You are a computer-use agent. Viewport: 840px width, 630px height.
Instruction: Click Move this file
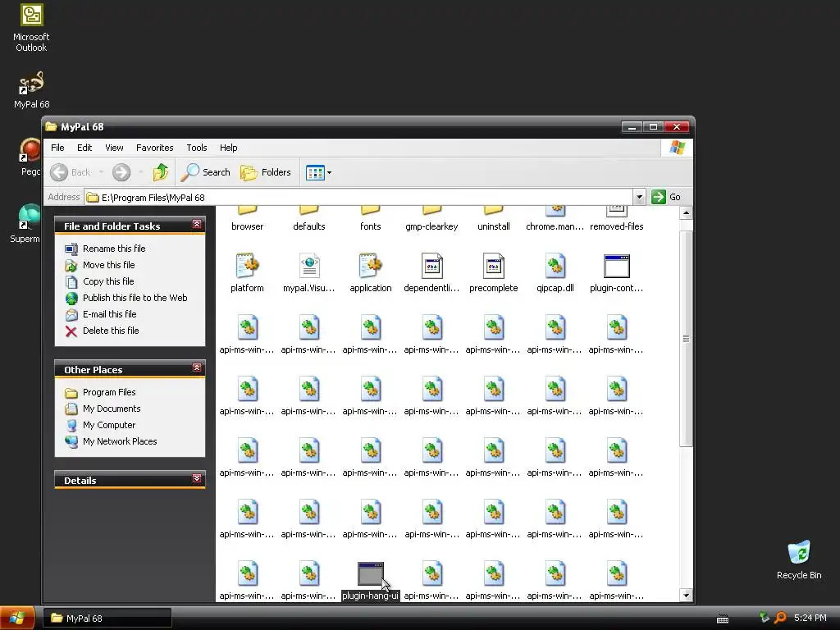(x=99, y=265)
